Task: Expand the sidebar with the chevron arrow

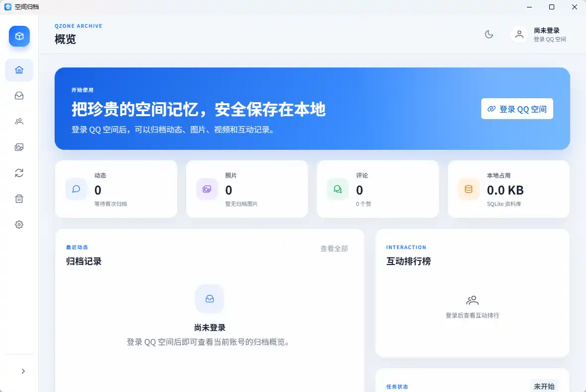Action: (x=23, y=371)
